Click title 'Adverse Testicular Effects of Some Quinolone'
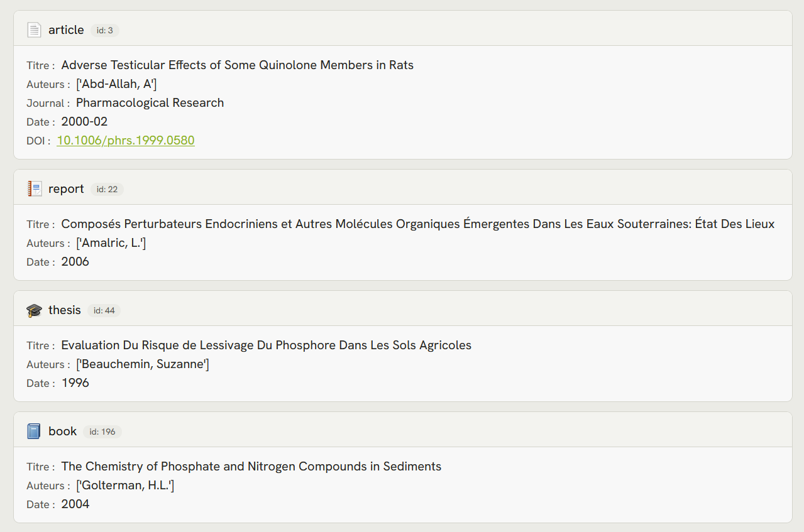804x532 pixels. [x=237, y=65]
